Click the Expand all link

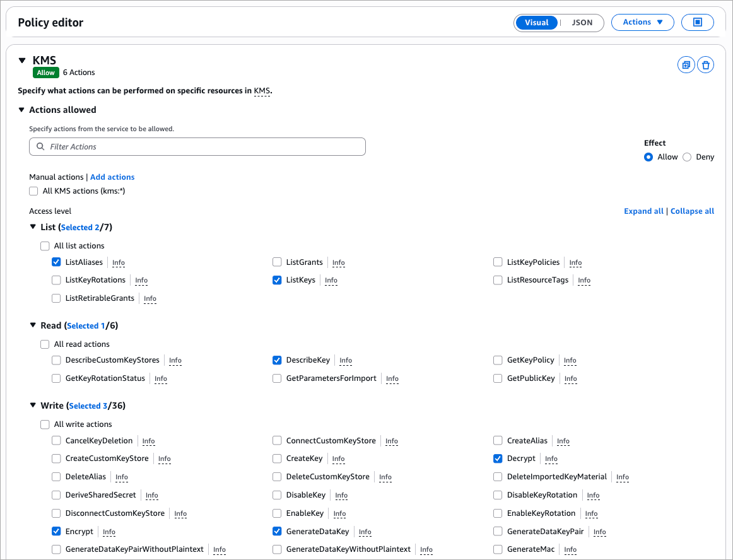(x=643, y=211)
